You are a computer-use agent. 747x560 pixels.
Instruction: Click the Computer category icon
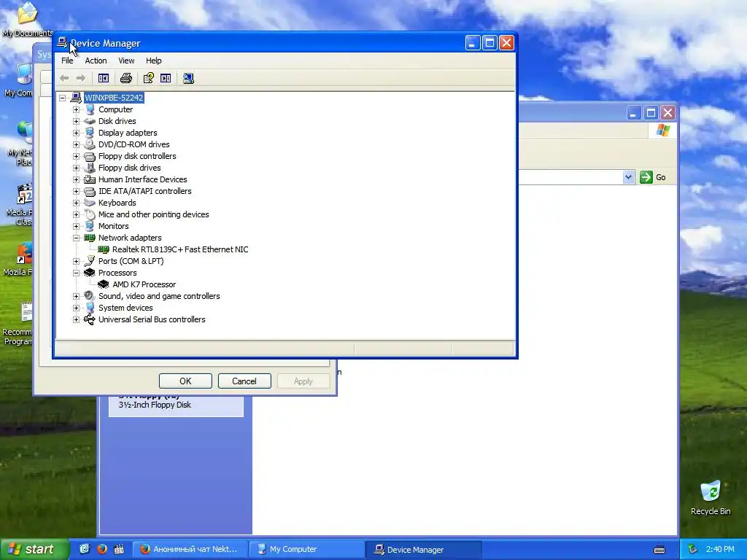[x=90, y=109]
